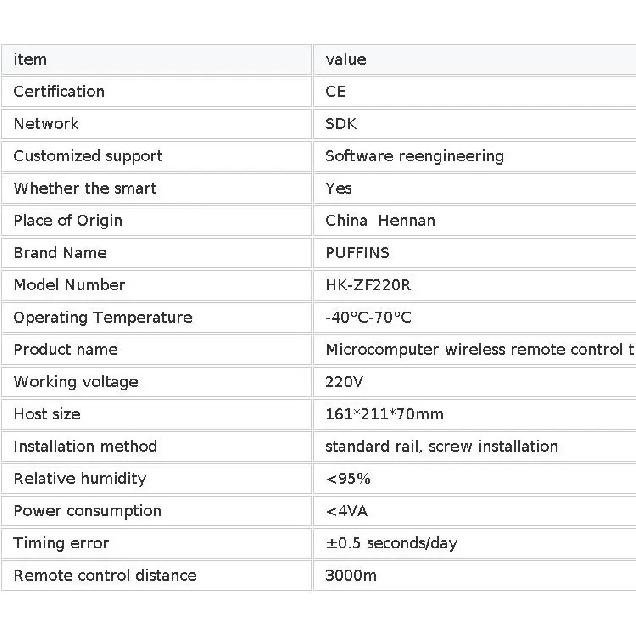636x636 pixels.
Task: Click the Microcomputer wireless remote control value
Action: point(480,350)
